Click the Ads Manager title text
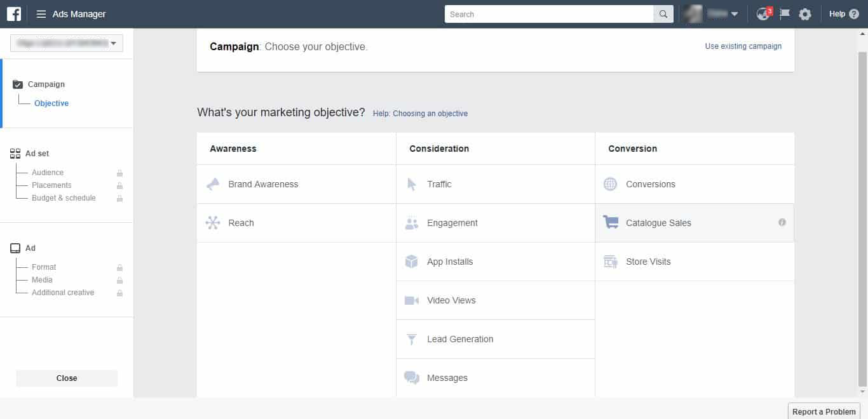The image size is (868, 419). coord(79,14)
